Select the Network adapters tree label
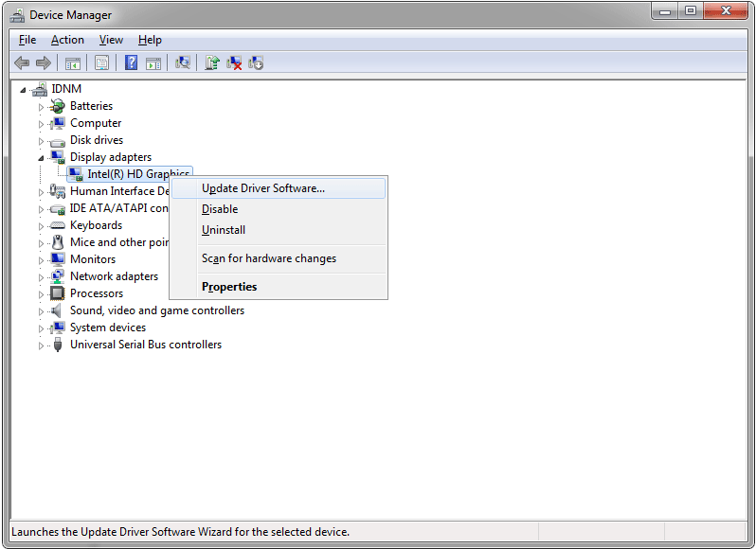756x549 pixels. click(115, 276)
